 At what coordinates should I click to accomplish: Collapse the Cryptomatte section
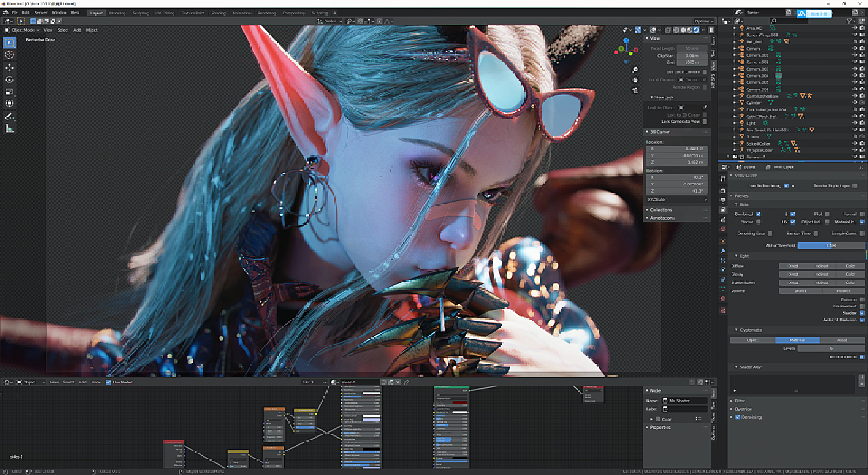pos(749,330)
